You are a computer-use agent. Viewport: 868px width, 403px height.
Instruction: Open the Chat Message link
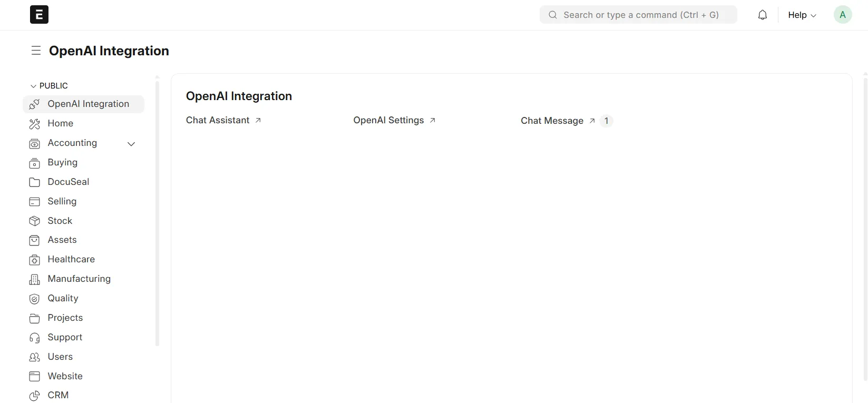pos(552,121)
